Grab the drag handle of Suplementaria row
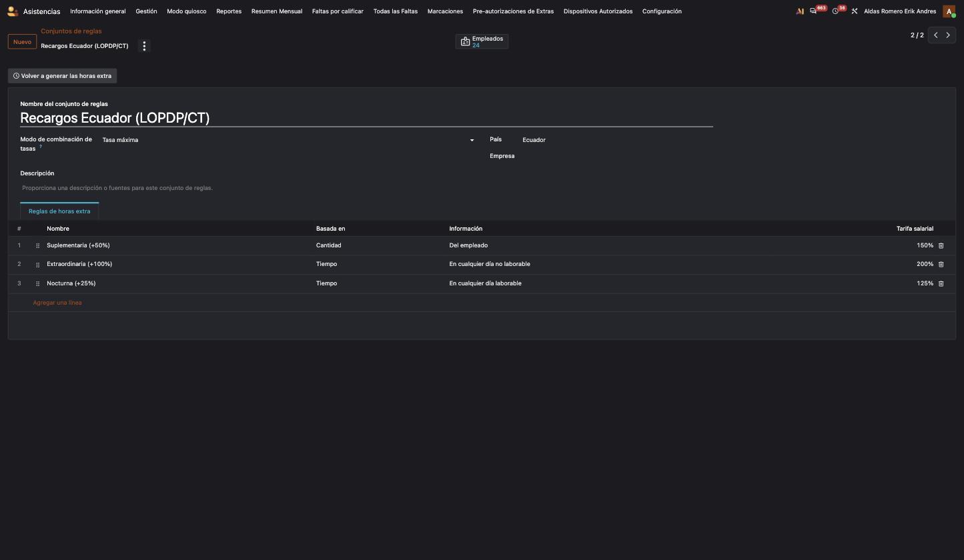Screen dimensions: 964x560 (x=37, y=246)
